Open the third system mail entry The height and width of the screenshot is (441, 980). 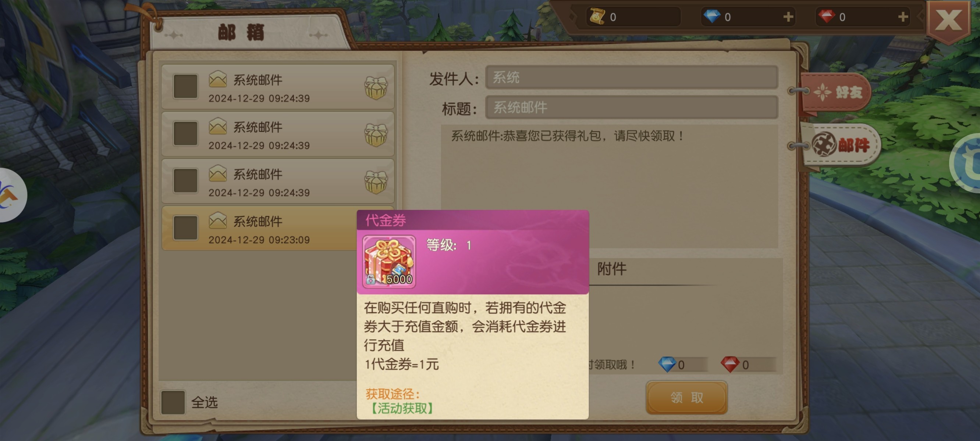coord(278,182)
